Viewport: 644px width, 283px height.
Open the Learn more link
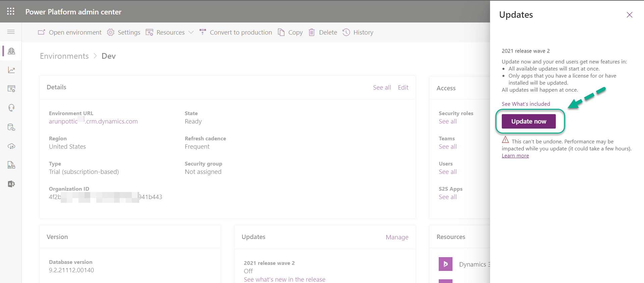pos(515,155)
